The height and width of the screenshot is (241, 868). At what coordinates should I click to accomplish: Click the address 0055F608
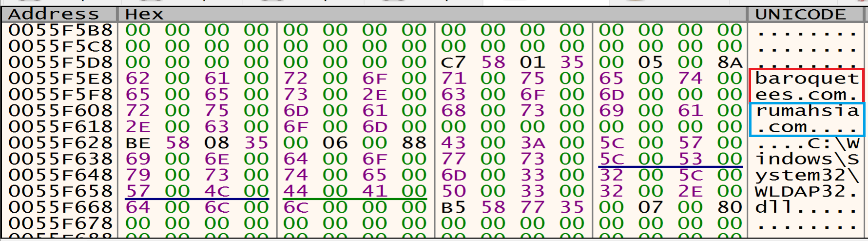pos(60,111)
